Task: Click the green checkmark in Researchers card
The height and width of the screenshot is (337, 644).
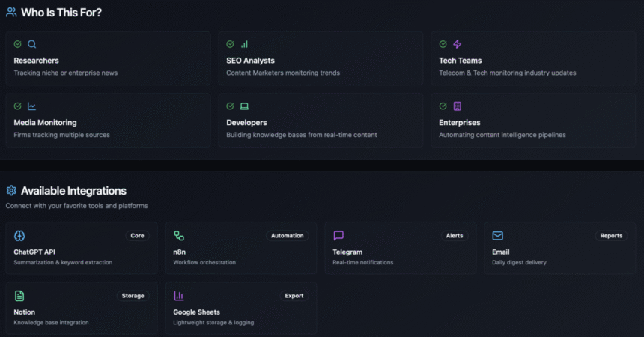Action: tap(18, 44)
